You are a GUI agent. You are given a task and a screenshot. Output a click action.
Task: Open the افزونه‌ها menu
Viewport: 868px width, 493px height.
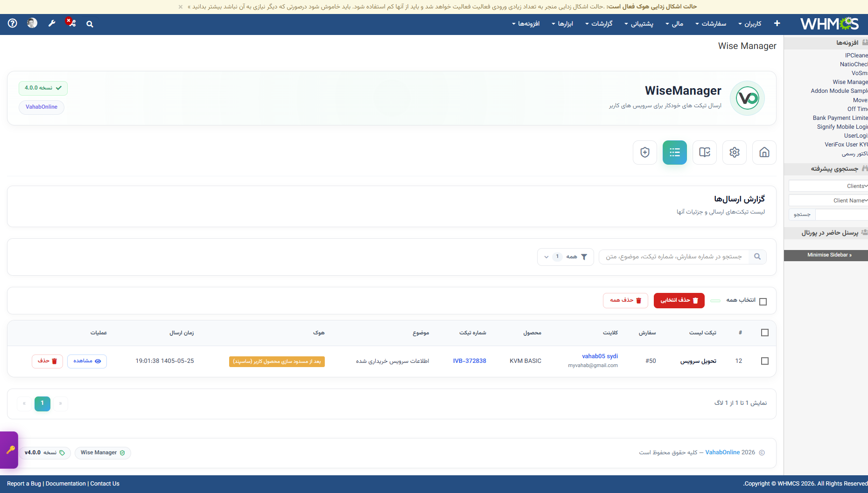(526, 24)
